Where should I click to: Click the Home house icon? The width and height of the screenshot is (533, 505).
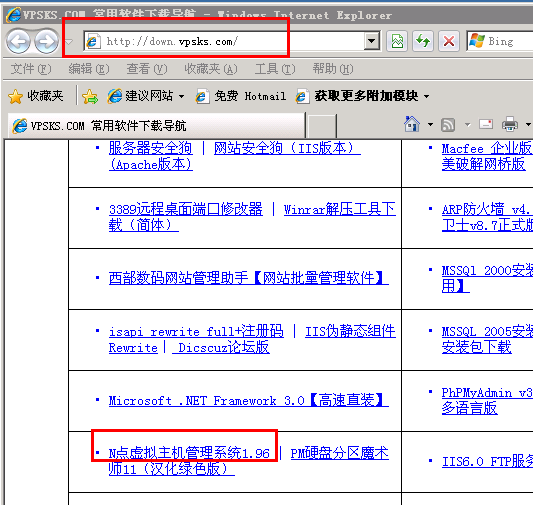point(412,124)
